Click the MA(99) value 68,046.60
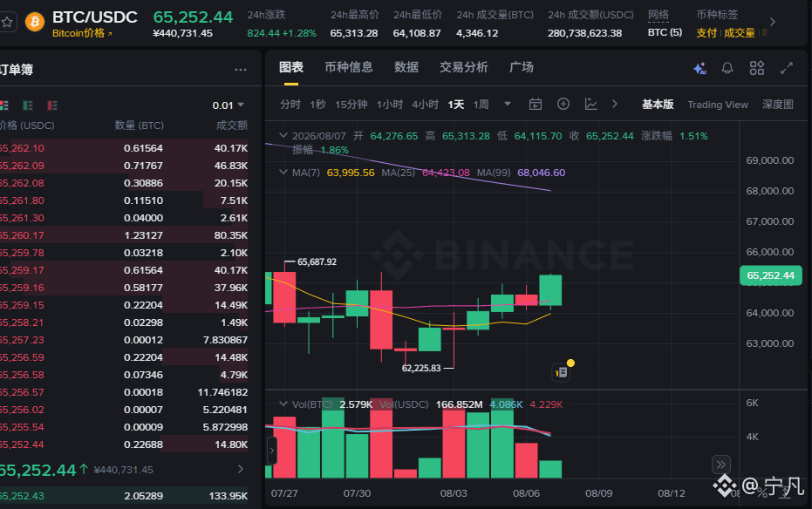Image resolution: width=812 pixels, height=509 pixels. tap(541, 173)
